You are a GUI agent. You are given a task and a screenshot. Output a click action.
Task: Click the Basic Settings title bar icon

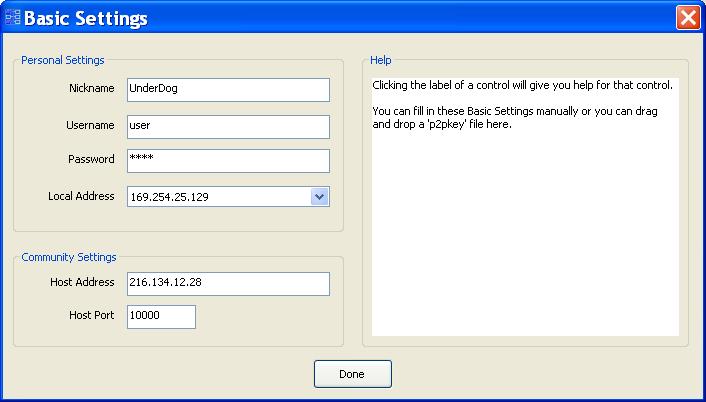pyautogui.click(x=12, y=18)
